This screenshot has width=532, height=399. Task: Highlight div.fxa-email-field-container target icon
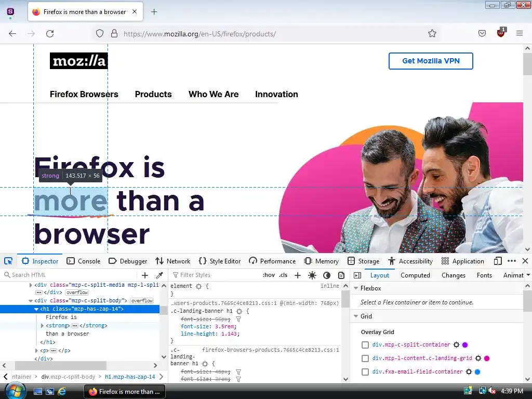coord(469,372)
